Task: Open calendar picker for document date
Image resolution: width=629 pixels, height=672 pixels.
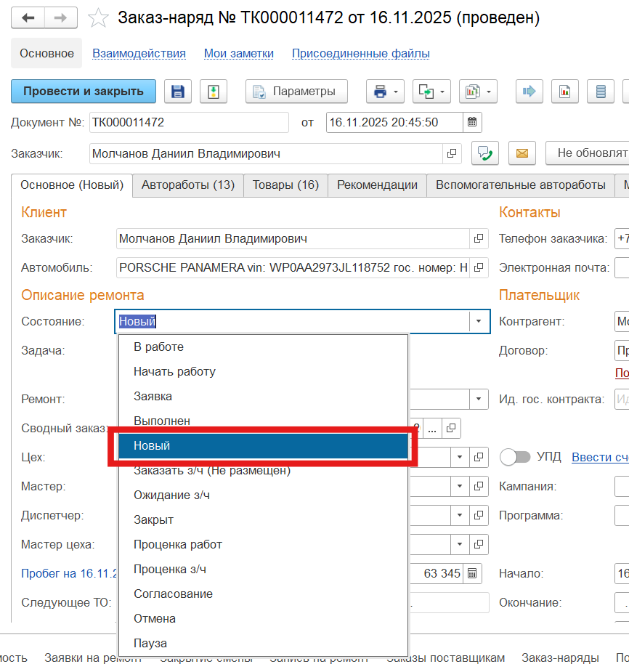Action: point(472,122)
